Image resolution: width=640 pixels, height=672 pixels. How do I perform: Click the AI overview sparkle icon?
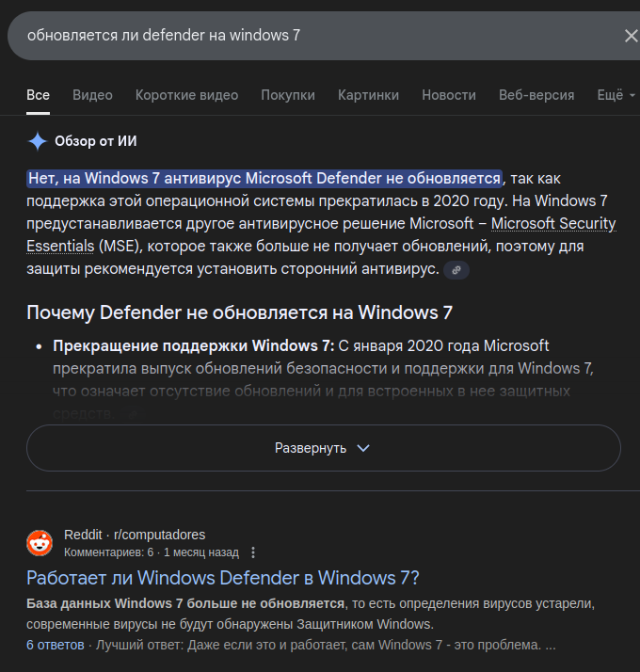pyautogui.click(x=38, y=141)
